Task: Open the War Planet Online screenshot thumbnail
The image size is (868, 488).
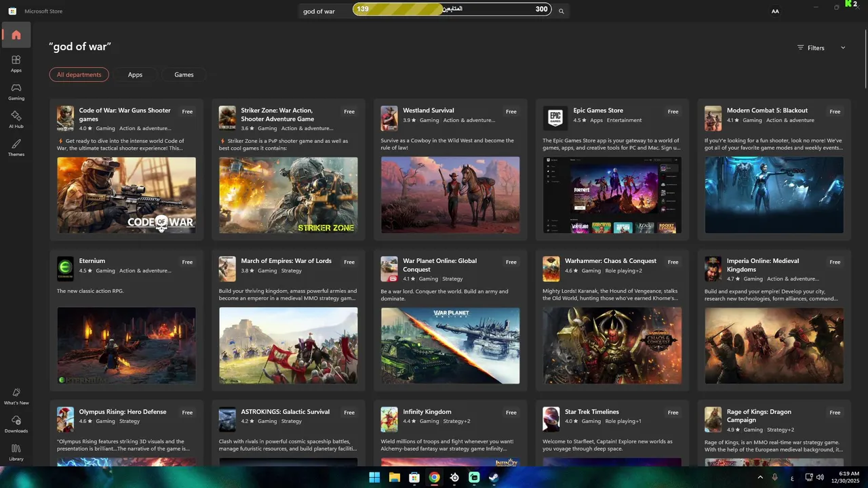Action: tap(450, 346)
